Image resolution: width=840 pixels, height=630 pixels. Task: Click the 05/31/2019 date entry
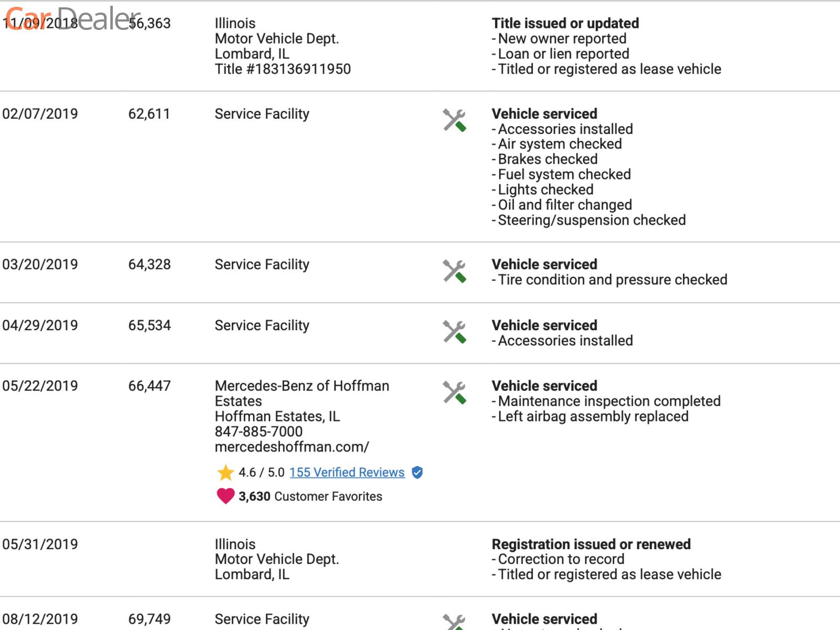[x=40, y=544]
